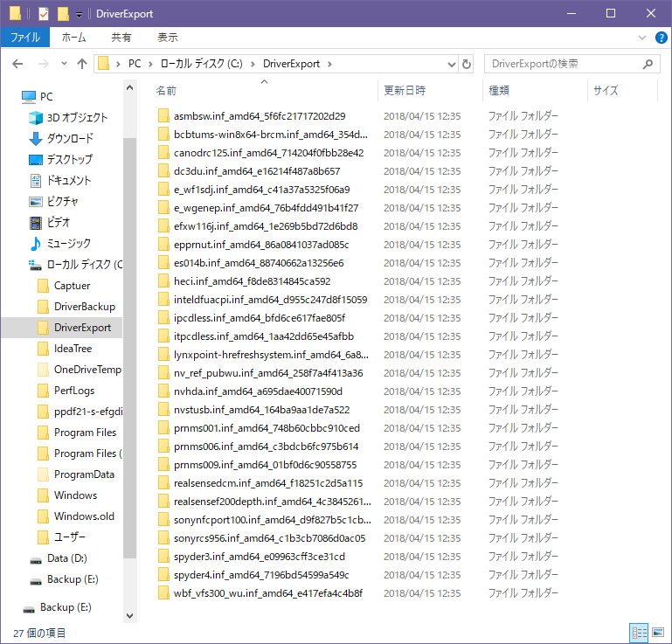Open the Customize Quick Access Toolbar dropdown
This screenshot has width=672, height=644.
click(79, 14)
